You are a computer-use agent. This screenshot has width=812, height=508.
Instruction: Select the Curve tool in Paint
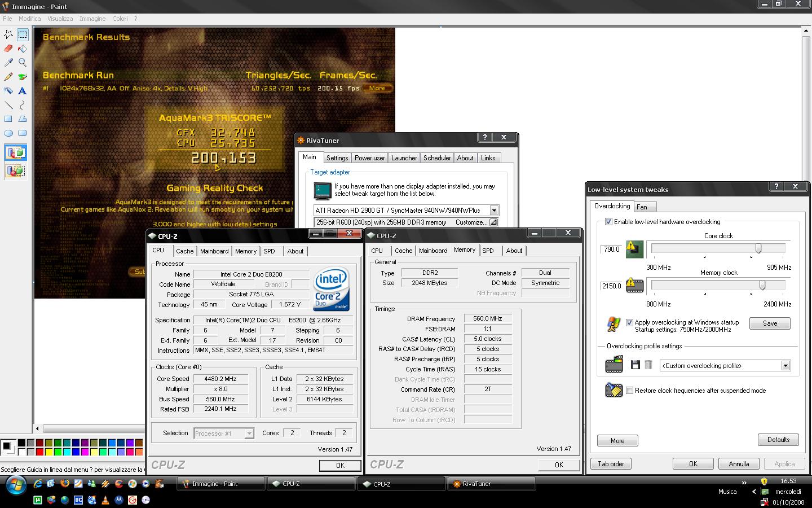[x=23, y=105]
